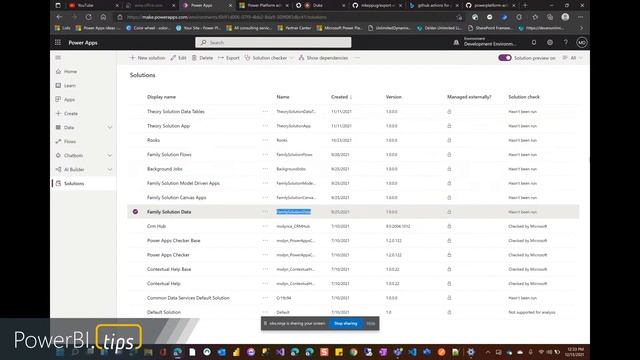The height and width of the screenshot is (360, 640).
Task: Open the Power Apps app launcher waffle
Action: click(58, 42)
